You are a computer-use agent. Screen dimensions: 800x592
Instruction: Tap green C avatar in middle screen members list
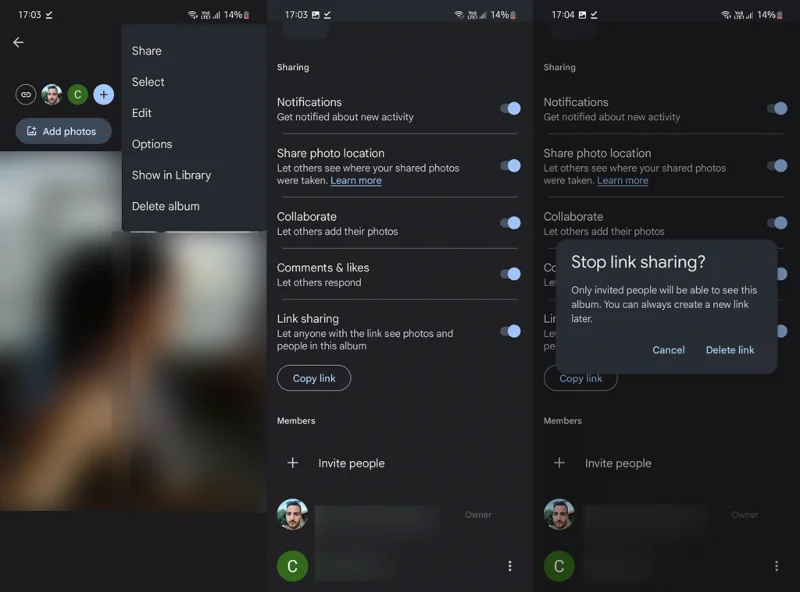click(292, 566)
